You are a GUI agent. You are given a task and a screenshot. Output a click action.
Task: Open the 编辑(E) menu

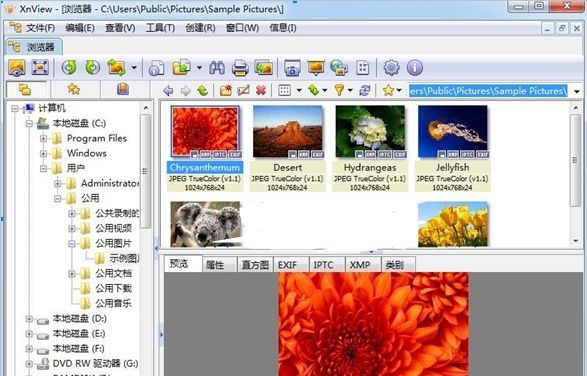80,28
